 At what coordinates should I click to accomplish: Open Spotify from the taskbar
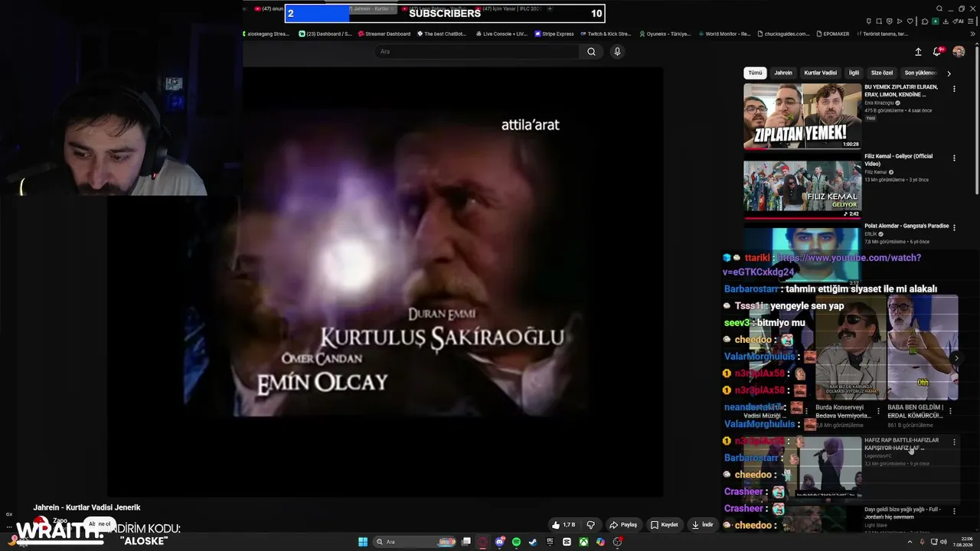coord(516,542)
